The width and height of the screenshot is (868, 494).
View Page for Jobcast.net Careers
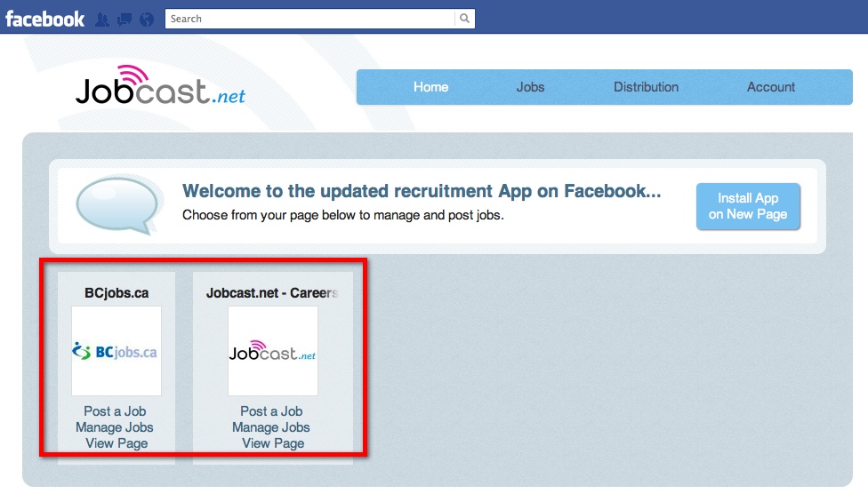point(273,443)
